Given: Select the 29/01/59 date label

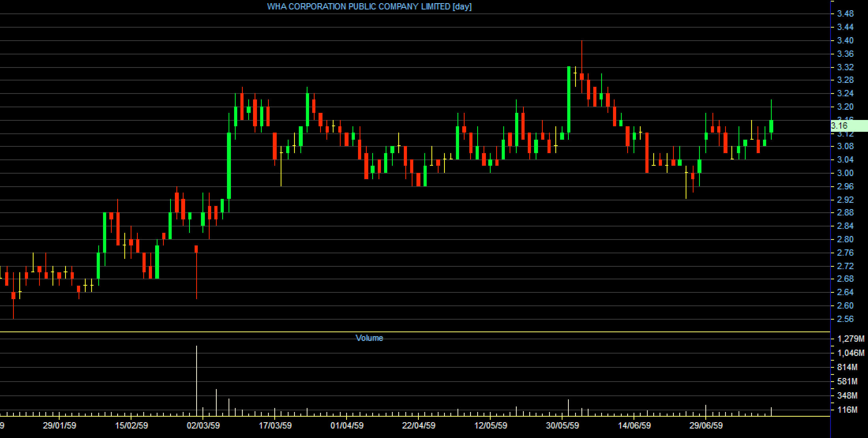Looking at the screenshot, I should (x=59, y=425).
